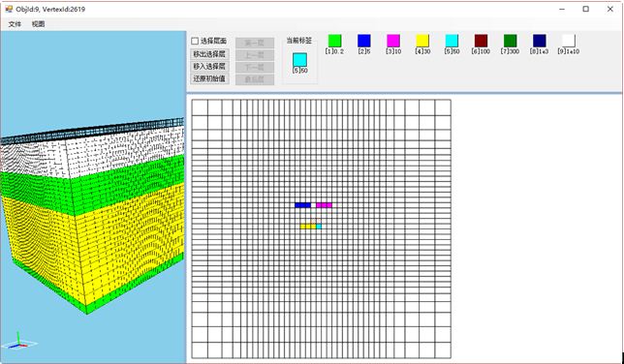Click the yellow painted cells in the grid
Screen dimensions: 624x364
[308, 227]
